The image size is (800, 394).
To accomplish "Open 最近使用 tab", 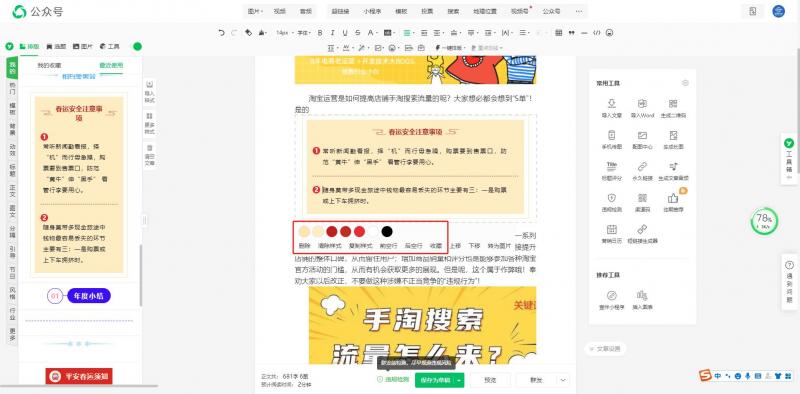I will pyautogui.click(x=111, y=65).
